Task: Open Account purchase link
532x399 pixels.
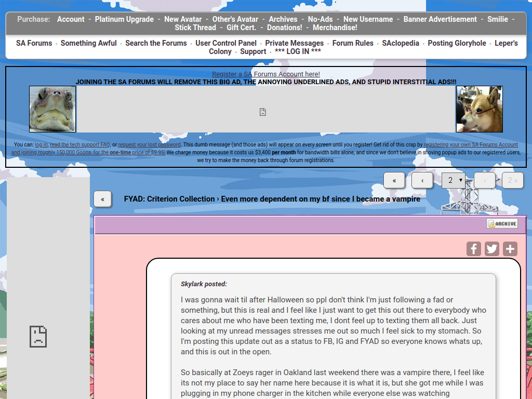Action: [71, 19]
